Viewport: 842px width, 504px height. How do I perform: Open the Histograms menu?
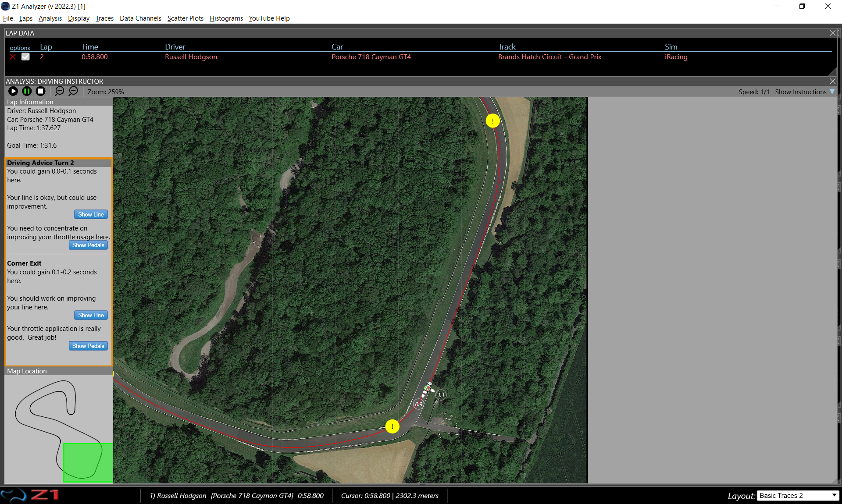tap(226, 18)
